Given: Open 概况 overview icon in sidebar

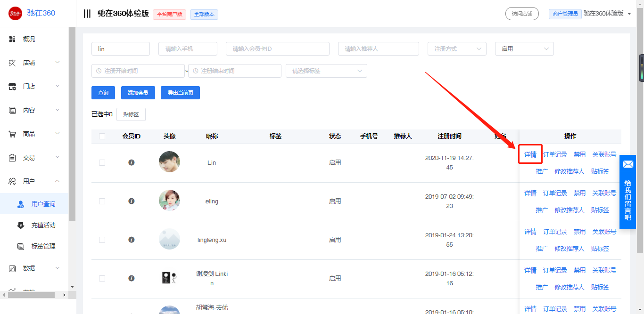Looking at the screenshot, I should click(x=13, y=39).
